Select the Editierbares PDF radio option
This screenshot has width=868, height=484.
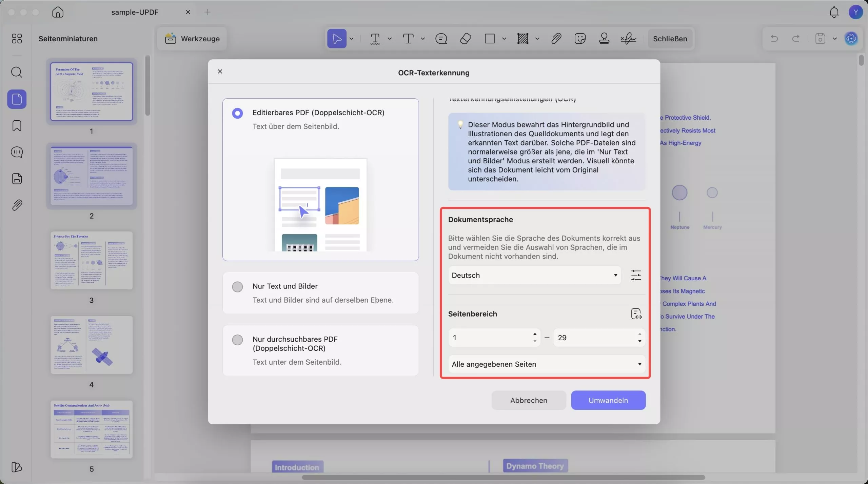(x=237, y=113)
